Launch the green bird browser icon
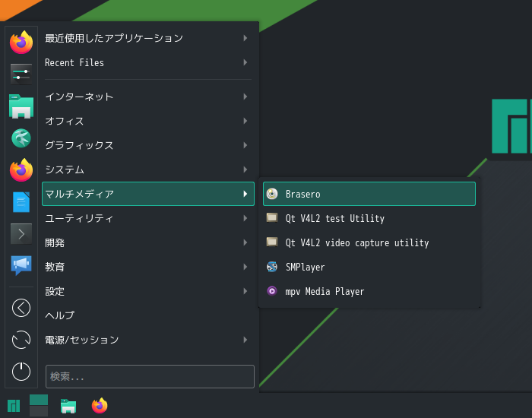 (21, 138)
